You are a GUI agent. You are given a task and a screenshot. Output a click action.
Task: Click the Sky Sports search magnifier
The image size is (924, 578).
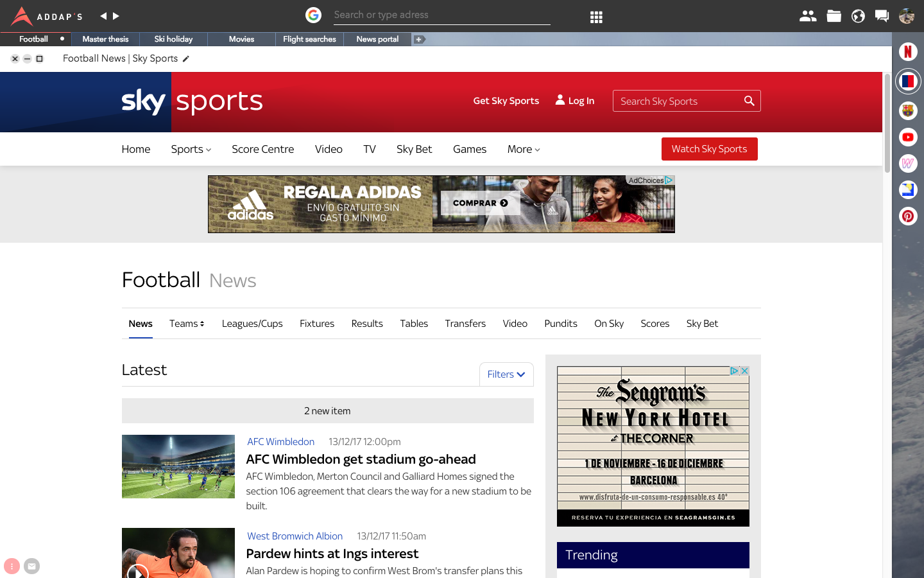click(749, 101)
